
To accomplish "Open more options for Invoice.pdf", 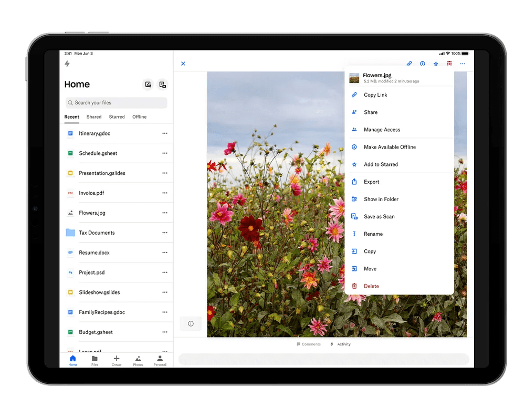I will point(165,193).
